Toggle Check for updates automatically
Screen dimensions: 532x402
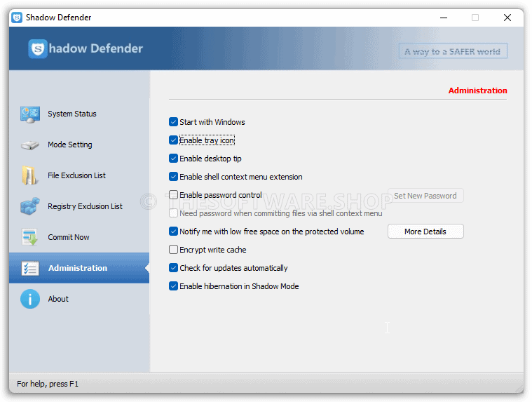pos(173,268)
